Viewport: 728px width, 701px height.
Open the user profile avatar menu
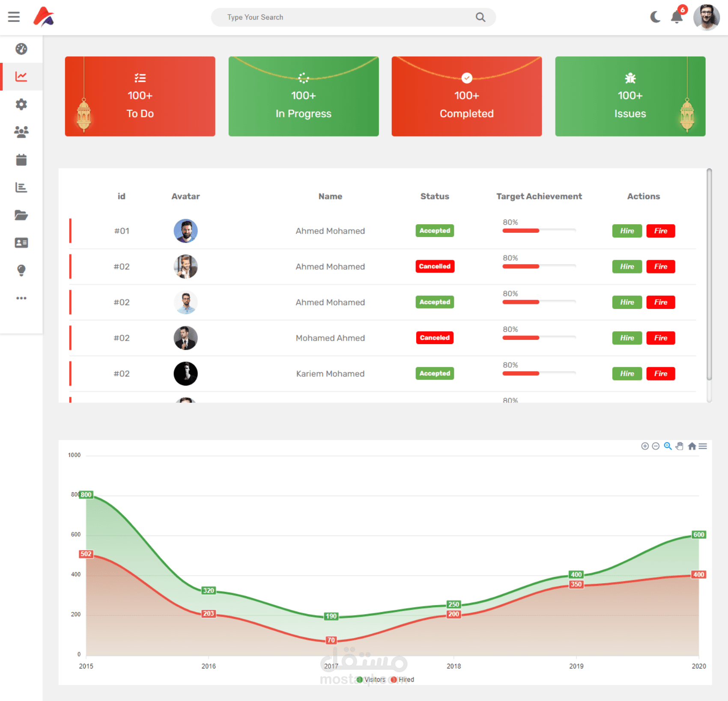tap(707, 18)
